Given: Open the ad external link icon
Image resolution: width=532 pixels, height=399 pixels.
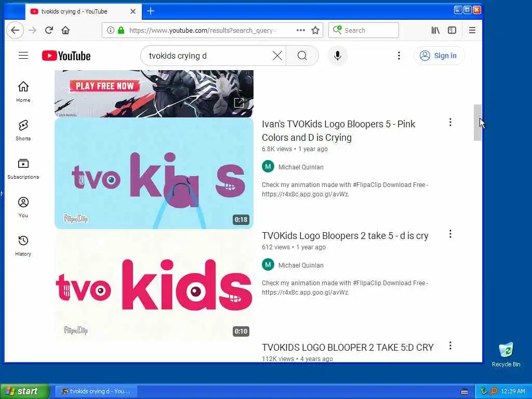Looking at the screenshot, I should pyautogui.click(x=239, y=102).
